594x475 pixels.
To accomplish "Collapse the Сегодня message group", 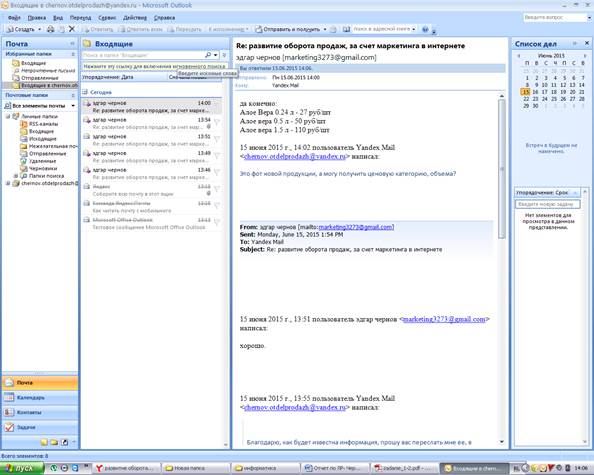I will (x=85, y=92).
